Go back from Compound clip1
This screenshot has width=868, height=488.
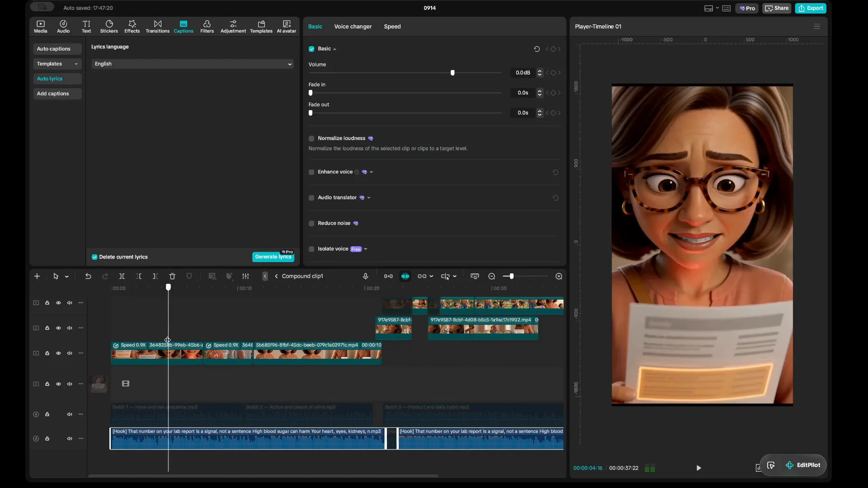pos(276,276)
